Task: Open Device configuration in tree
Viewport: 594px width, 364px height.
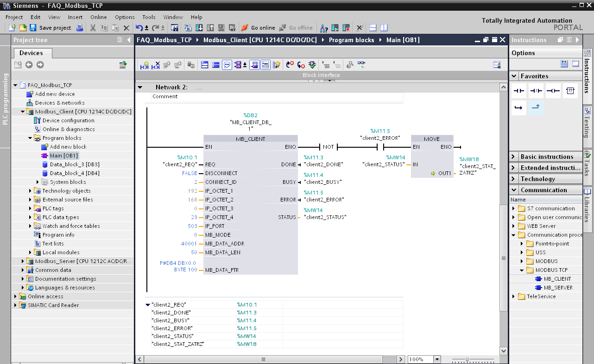Action: [69, 120]
